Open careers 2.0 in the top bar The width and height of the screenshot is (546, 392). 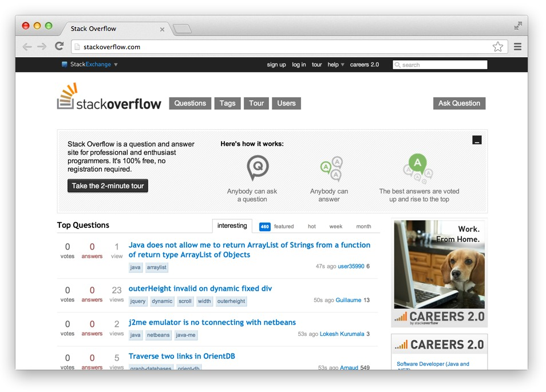(364, 65)
